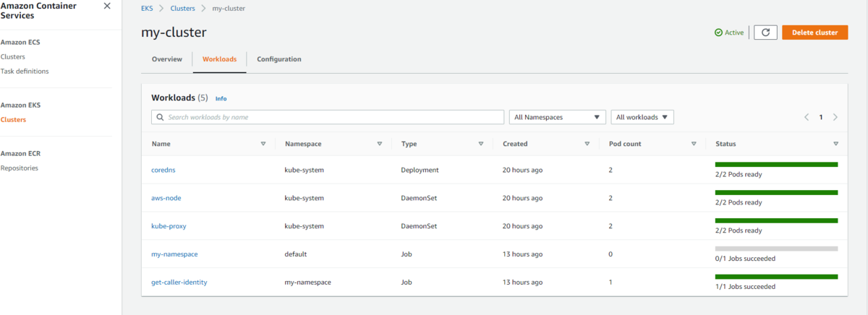Click page number 1 in pagination
This screenshot has width=868, height=315.
821,117
